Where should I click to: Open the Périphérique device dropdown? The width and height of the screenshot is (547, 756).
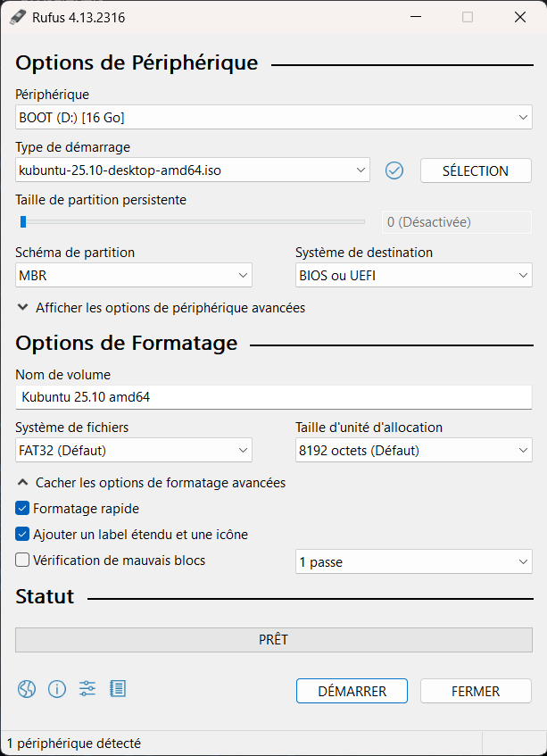click(x=274, y=117)
